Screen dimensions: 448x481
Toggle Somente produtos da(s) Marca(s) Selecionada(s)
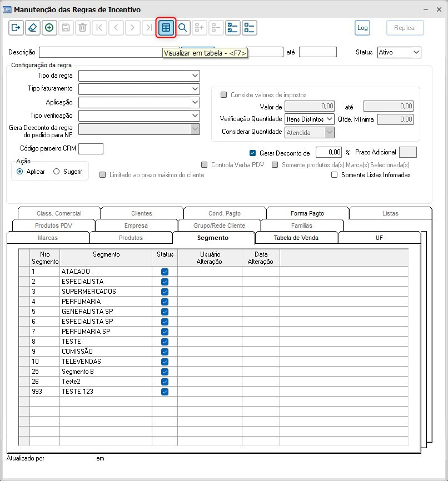(x=275, y=165)
